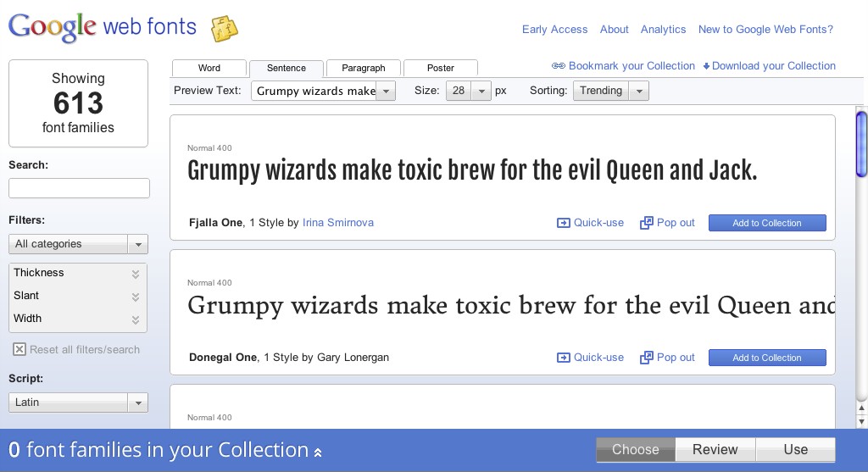Click the Download your Collection arrow icon
This screenshot has height=472, width=868.
[x=706, y=66]
